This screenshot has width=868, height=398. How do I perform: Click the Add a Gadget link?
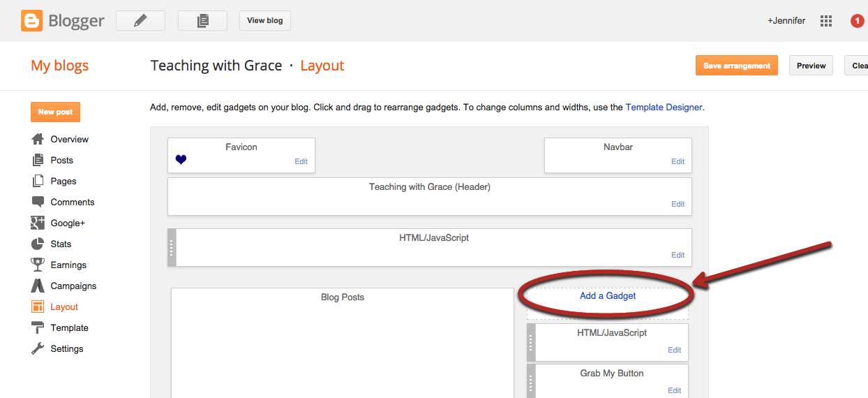point(608,296)
